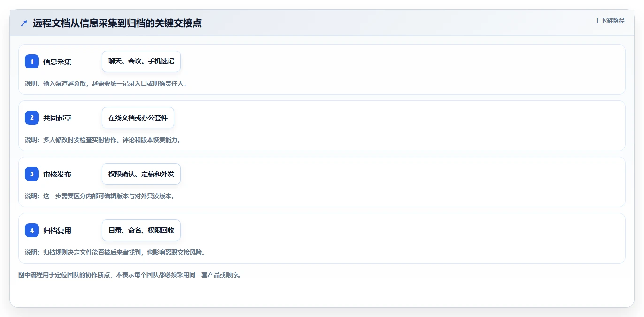
Task: Click the step 1 number badge
Action: 32,61
